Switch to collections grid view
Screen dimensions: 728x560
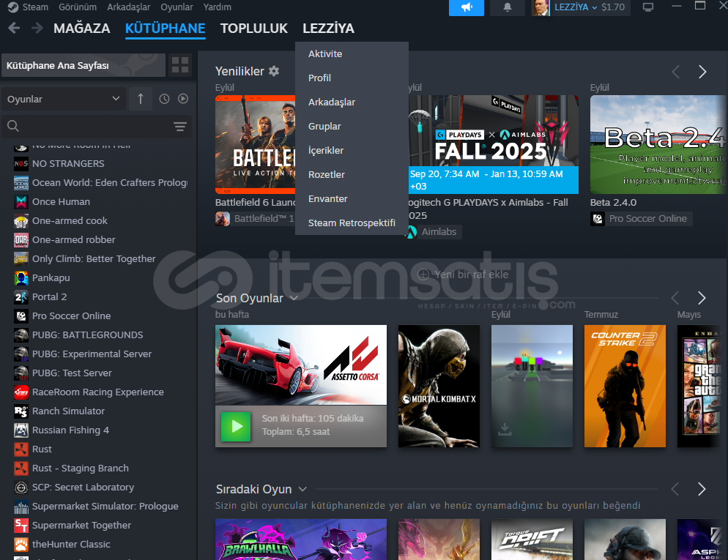[x=180, y=65]
